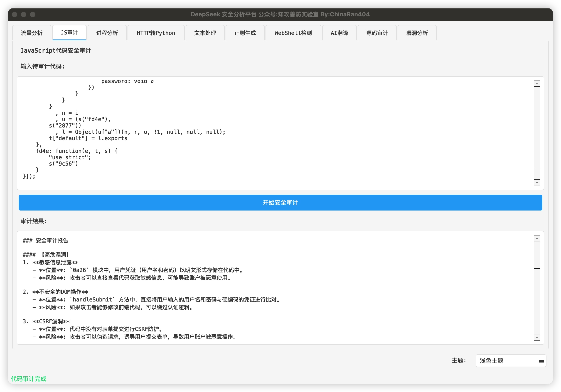Open the 漏洞分析 tab
561x392 pixels.
[x=417, y=33]
